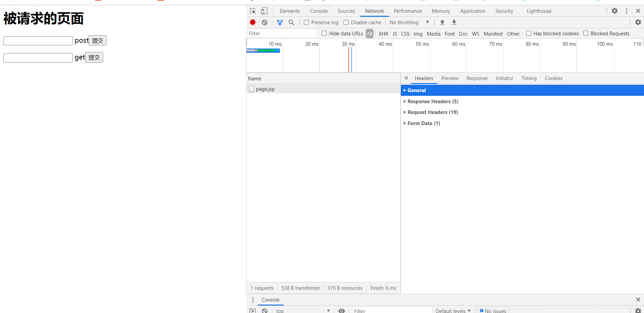Open the Timing tab

(529, 78)
